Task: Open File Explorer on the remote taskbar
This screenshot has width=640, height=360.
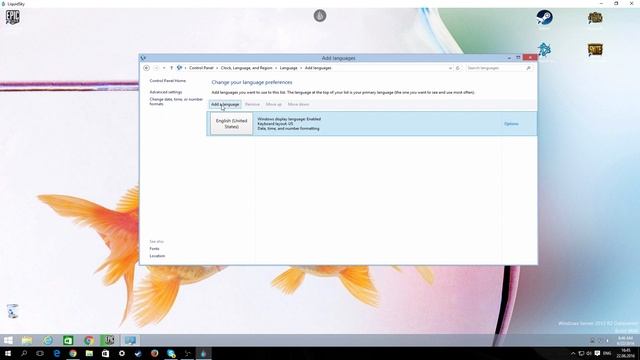Action: [27, 340]
